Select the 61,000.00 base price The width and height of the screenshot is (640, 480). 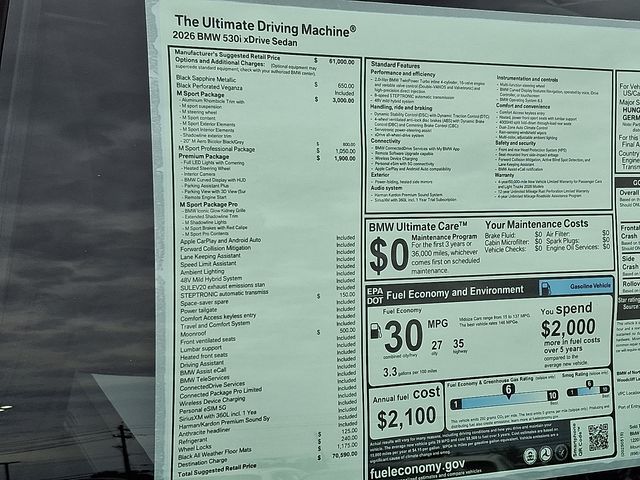(x=342, y=62)
